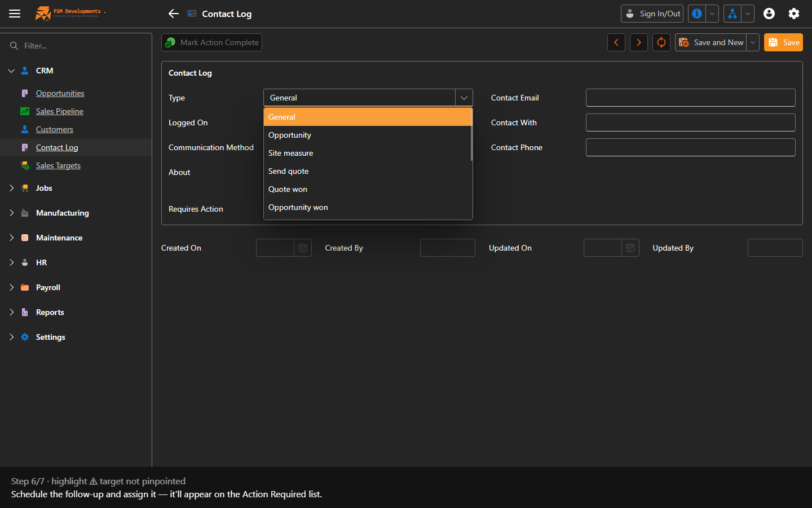Click Save and New button

click(x=710, y=42)
